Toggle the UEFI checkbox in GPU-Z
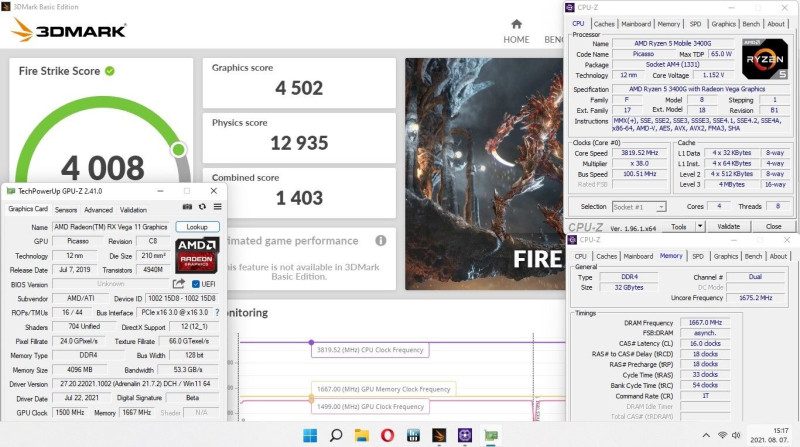 tap(195, 284)
